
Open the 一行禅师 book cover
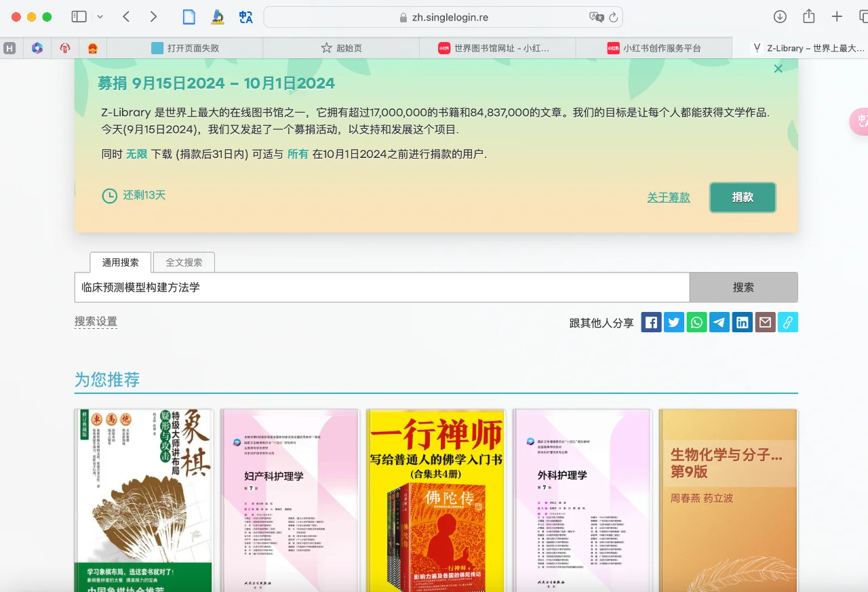tap(436, 500)
